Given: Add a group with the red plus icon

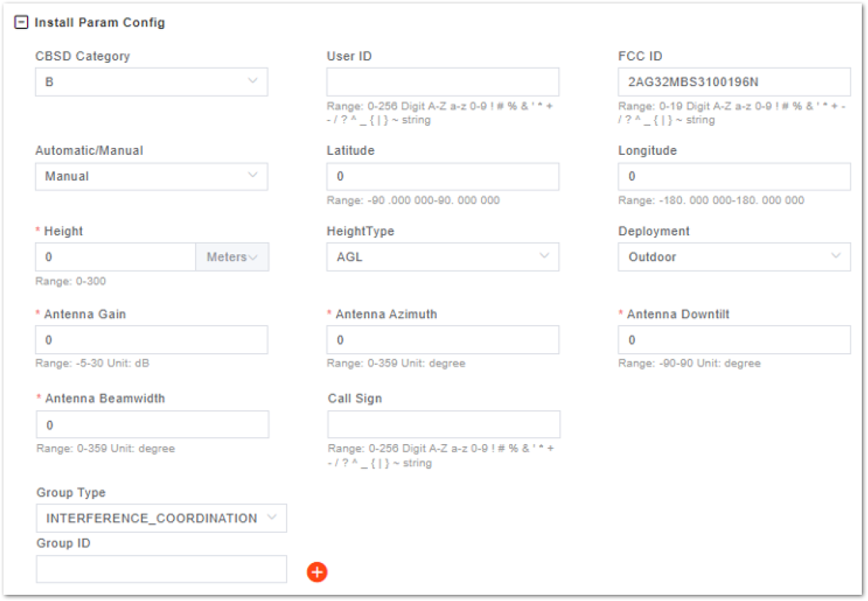Looking at the screenshot, I should click(317, 571).
